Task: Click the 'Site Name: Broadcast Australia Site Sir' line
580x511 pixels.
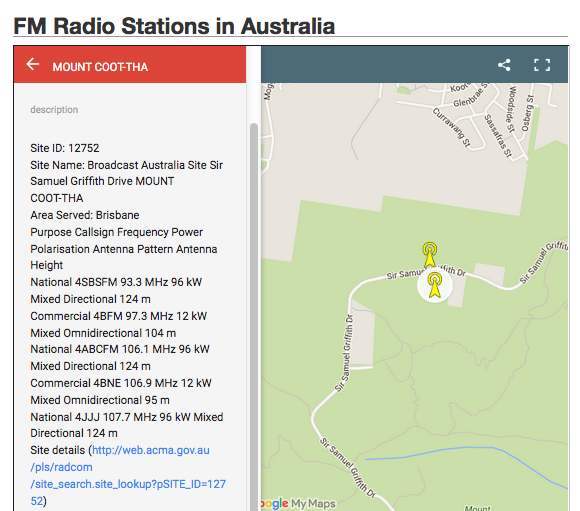Action: (127, 165)
